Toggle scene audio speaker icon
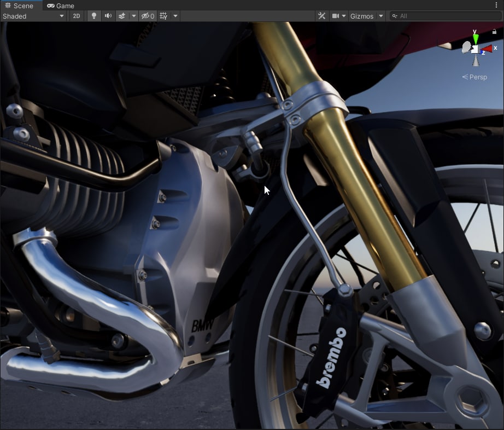 [108, 16]
